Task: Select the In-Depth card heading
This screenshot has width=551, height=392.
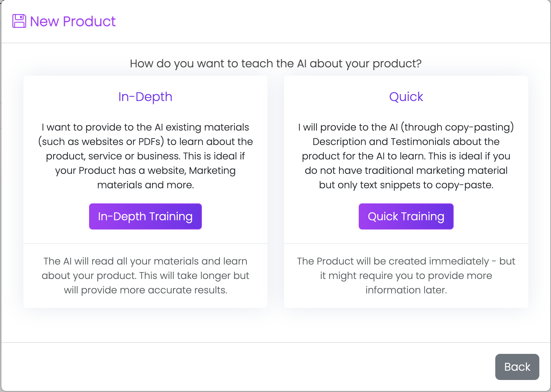Action: tap(145, 97)
